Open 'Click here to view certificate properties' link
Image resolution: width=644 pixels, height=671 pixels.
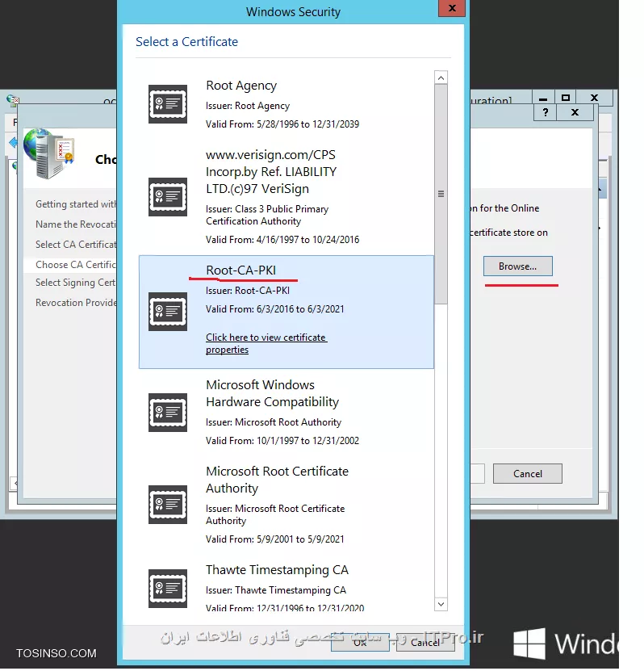click(x=266, y=343)
